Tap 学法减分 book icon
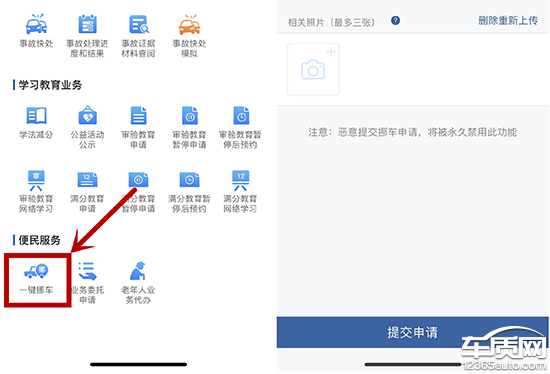 click(36, 115)
